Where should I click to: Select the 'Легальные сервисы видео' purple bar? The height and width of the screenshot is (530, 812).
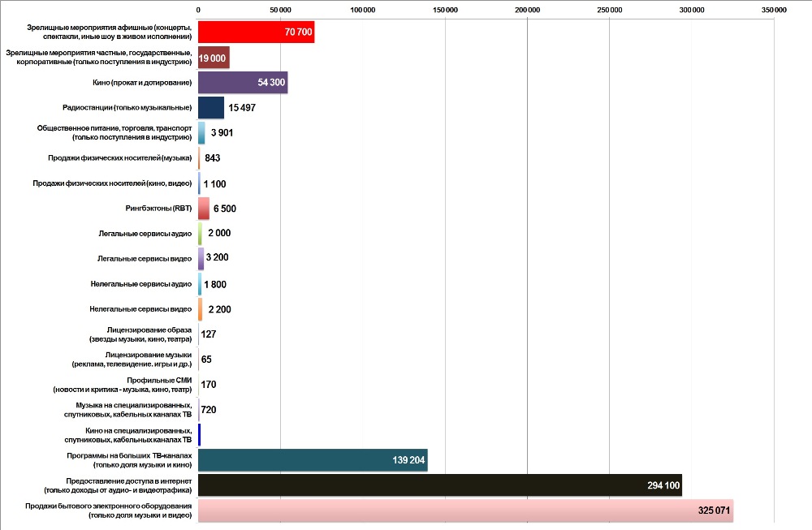point(201,259)
